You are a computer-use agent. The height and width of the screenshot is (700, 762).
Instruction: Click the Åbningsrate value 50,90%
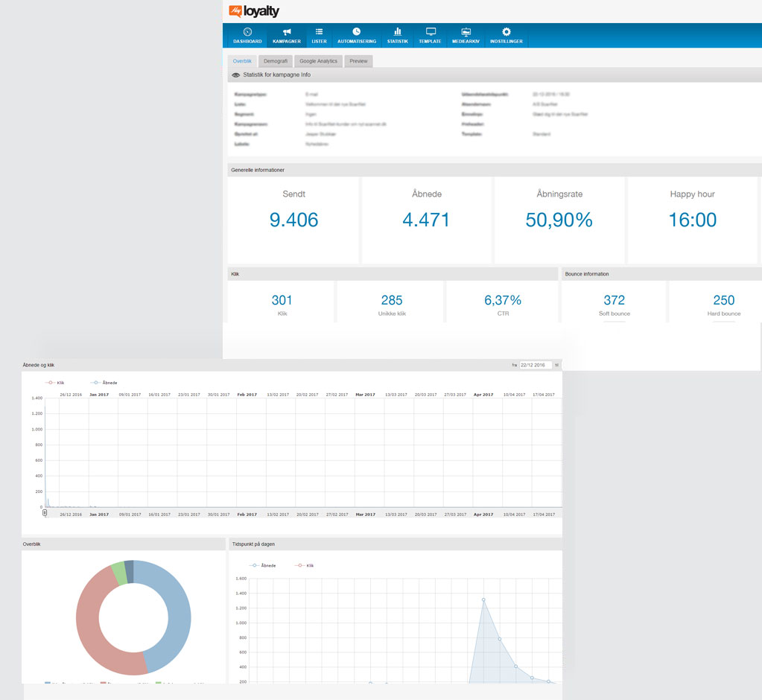click(x=559, y=220)
